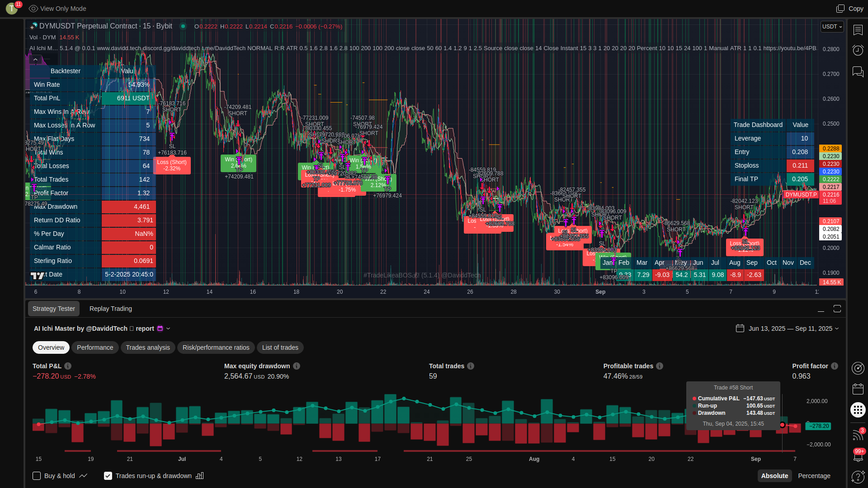Click the Entry 0.208 value cell
This screenshot has width=868, height=488.
click(800, 152)
